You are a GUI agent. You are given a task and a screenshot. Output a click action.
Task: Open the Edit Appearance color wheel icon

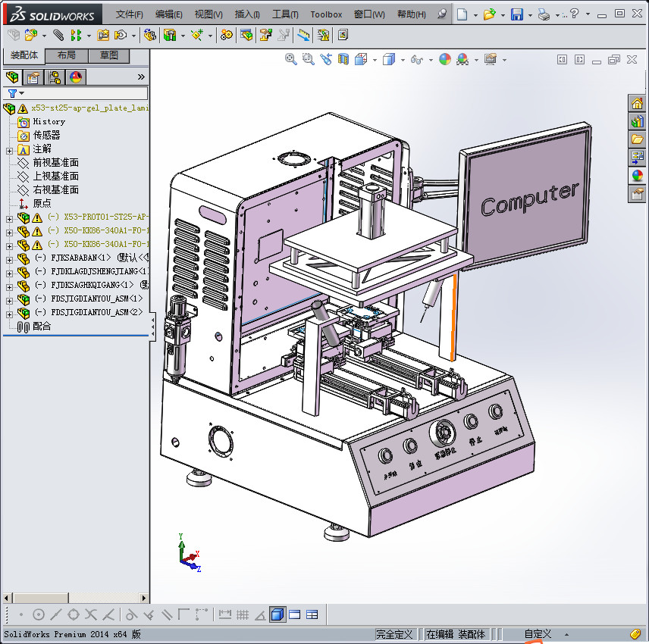(445, 59)
